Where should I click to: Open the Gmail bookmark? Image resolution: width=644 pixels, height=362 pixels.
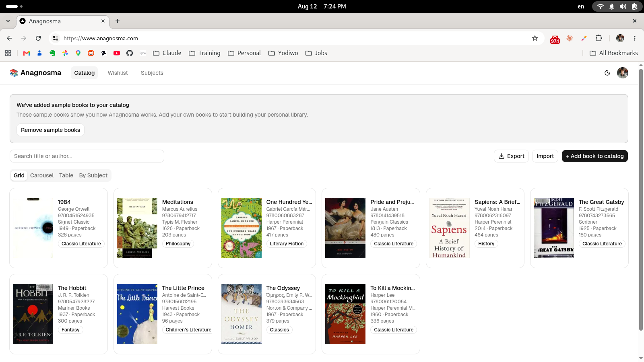[x=27, y=53]
